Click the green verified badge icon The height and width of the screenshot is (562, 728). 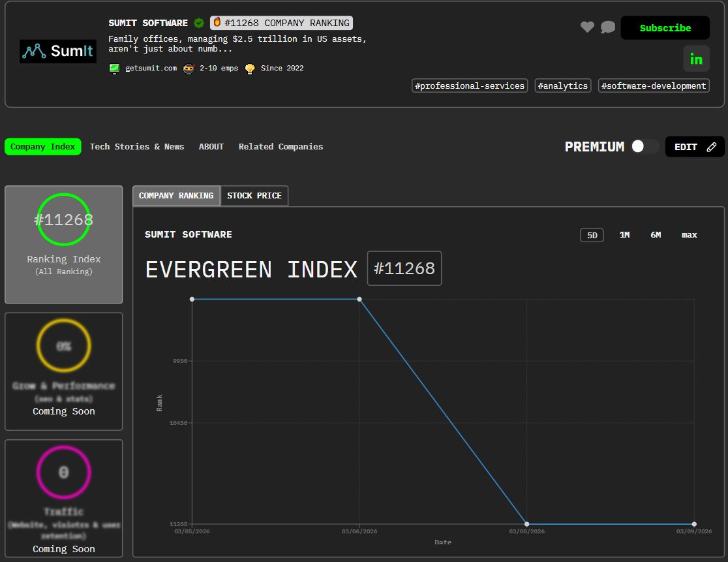[199, 23]
